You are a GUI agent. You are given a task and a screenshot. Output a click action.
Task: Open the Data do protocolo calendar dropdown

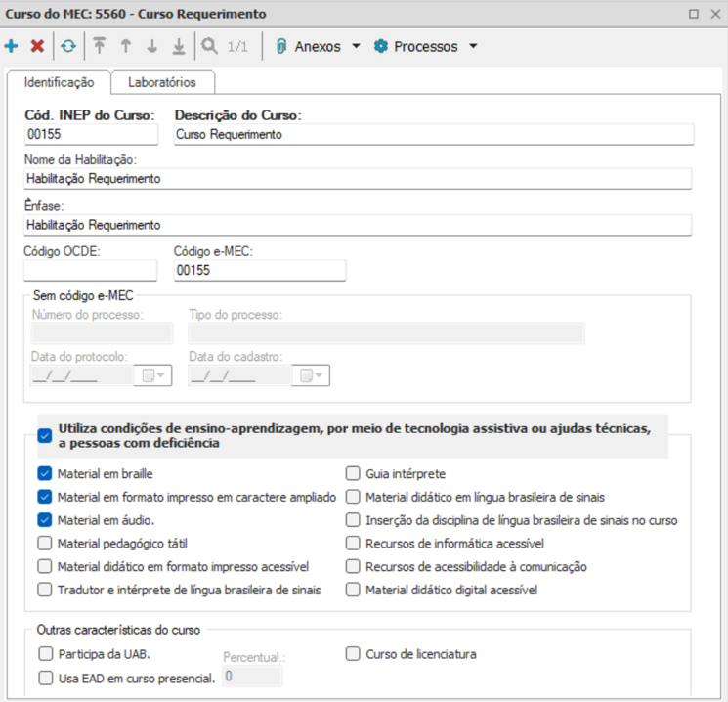[x=153, y=375]
